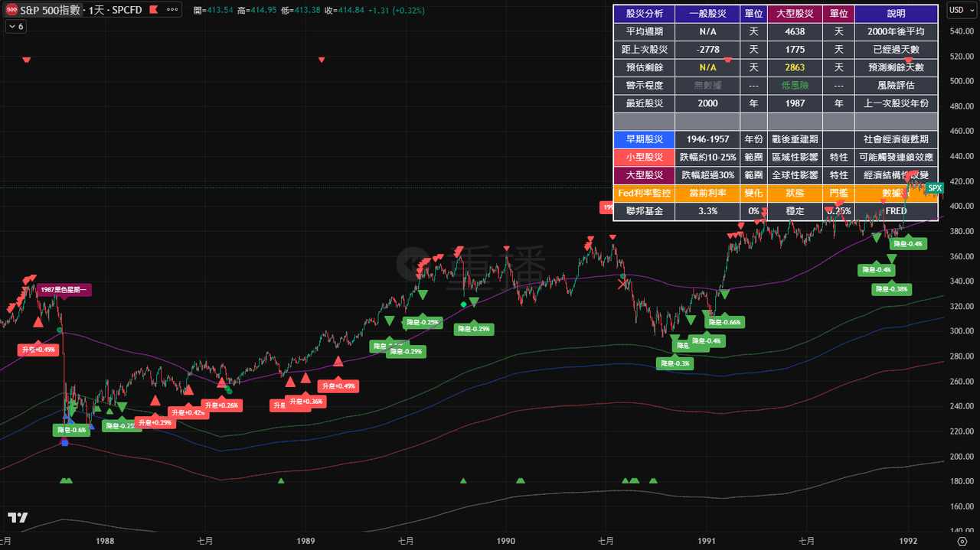The width and height of the screenshot is (980, 550).
Task: Open chart settings gear at bottom right
Action: 962,541
